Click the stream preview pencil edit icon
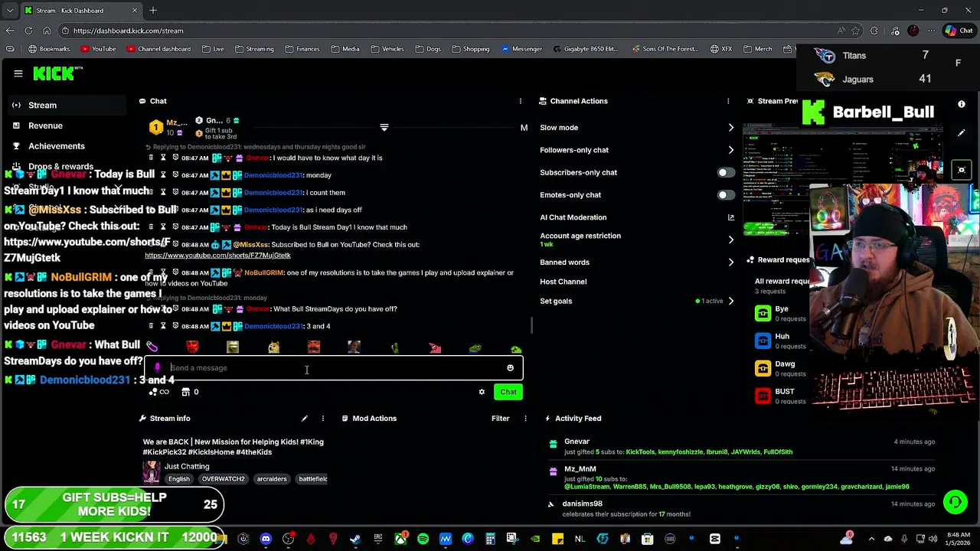980x551 pixels. (x=962, y=133)
